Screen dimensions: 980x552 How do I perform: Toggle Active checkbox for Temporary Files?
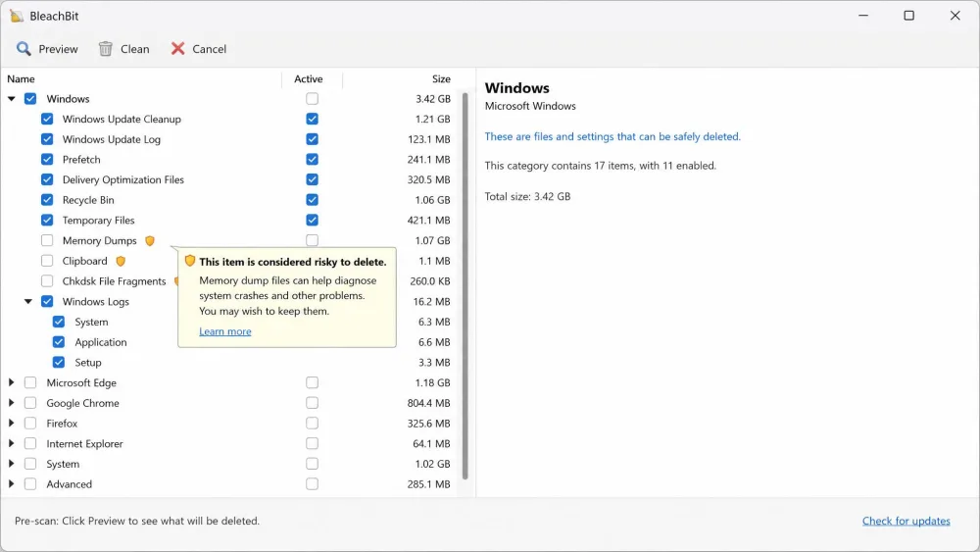tap(312, 220)
